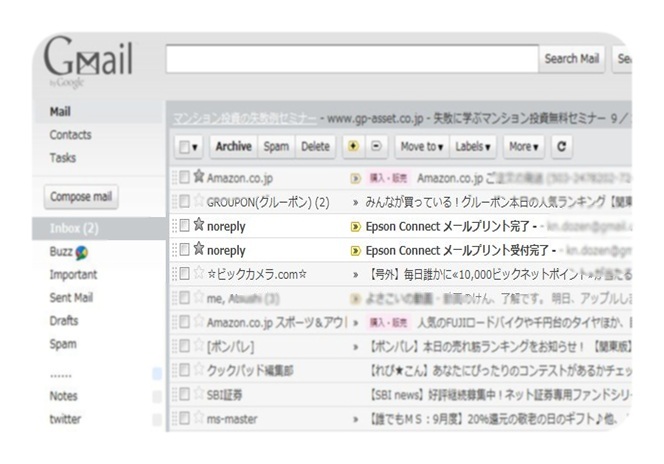Select the Mail heading in sidebar

[60, 112]
